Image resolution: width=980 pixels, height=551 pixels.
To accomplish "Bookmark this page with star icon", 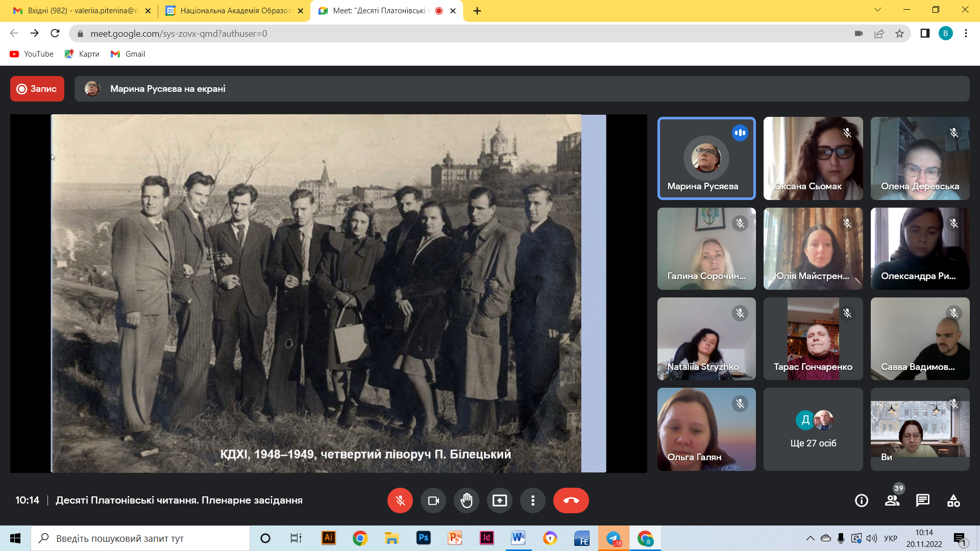I will 899,34.
